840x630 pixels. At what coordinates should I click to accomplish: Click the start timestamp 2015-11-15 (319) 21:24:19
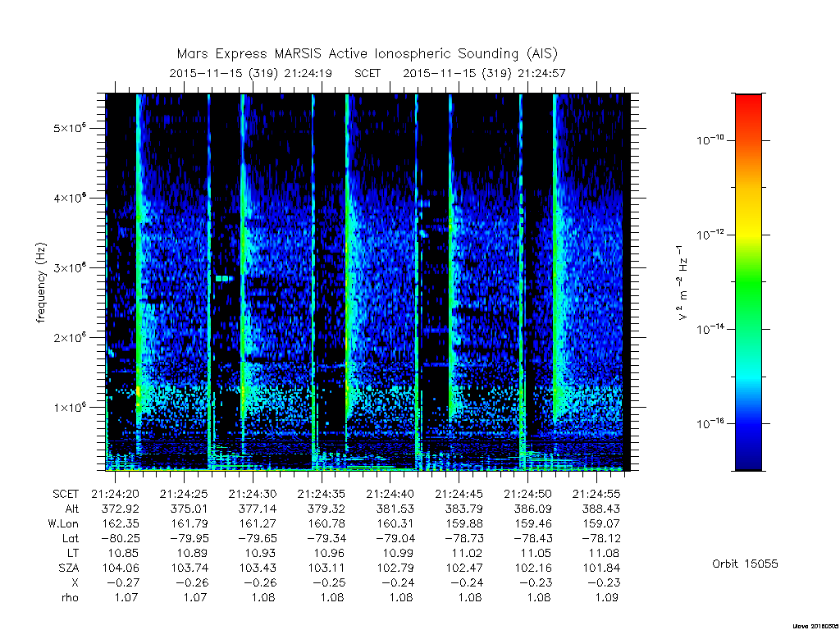(x=250, y=73)
